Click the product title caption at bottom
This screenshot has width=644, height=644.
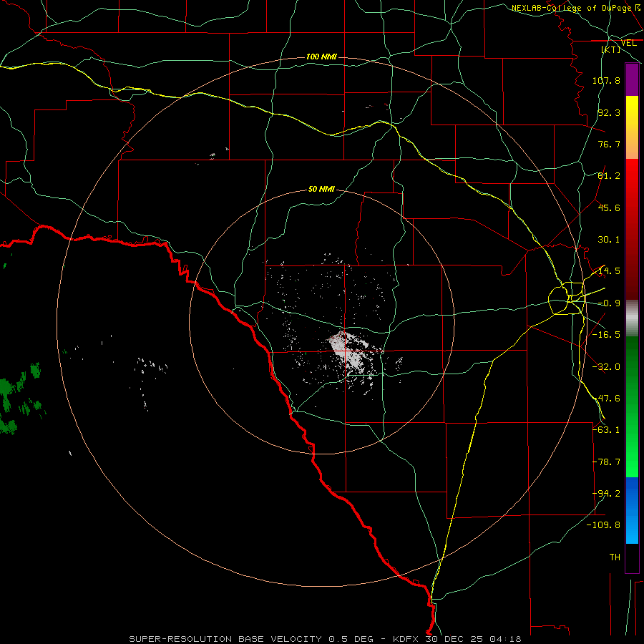click(x=325, y=639)
